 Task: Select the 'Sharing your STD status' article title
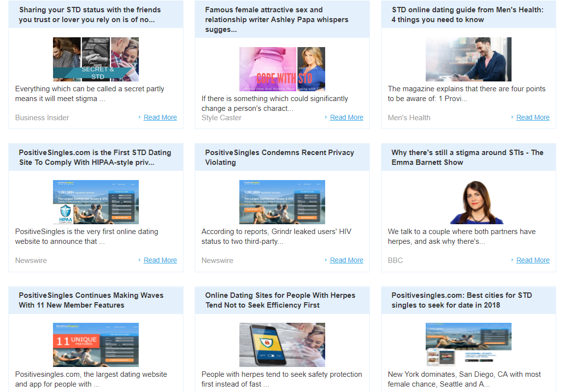pos(90,15)
